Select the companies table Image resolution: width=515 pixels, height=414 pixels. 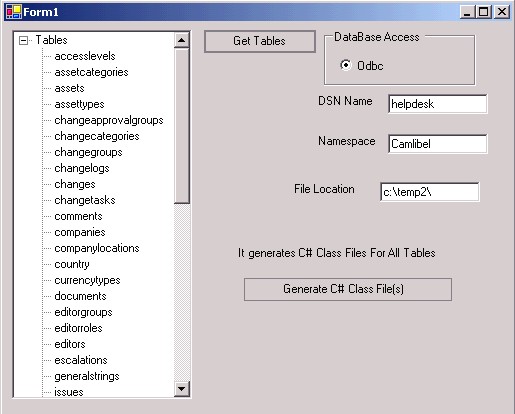(x=80, y=232)
